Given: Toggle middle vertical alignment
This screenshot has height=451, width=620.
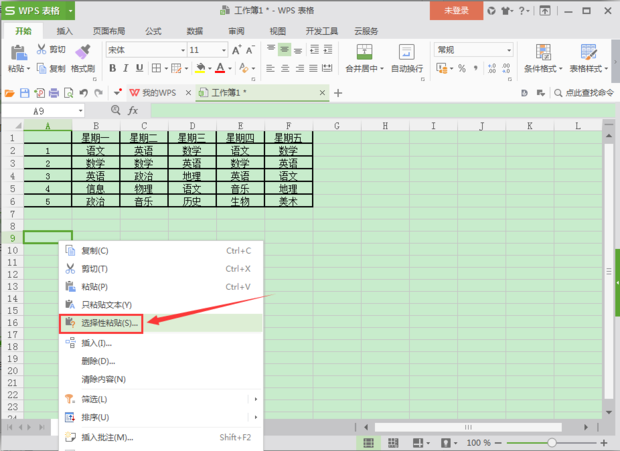Looking at the screenshot, I should 284,49.
